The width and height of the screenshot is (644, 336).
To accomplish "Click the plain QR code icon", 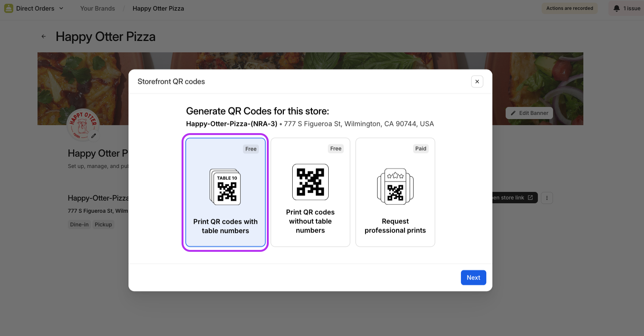I will coord(310,182).
